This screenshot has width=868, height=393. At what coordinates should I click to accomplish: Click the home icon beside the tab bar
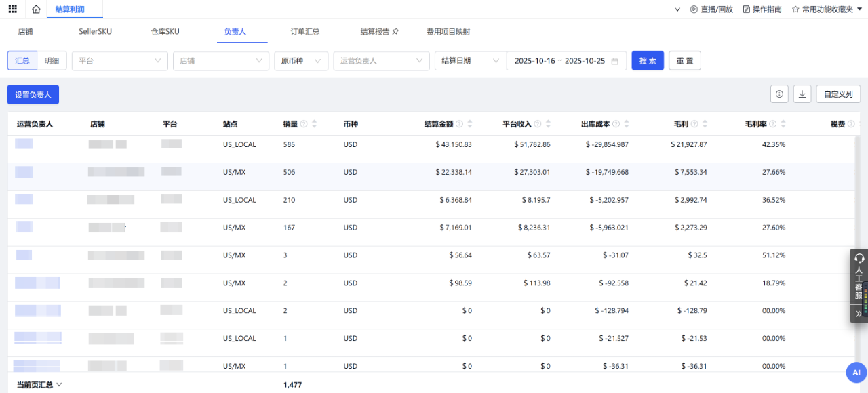pyautogui.click(x=36, y=9)
